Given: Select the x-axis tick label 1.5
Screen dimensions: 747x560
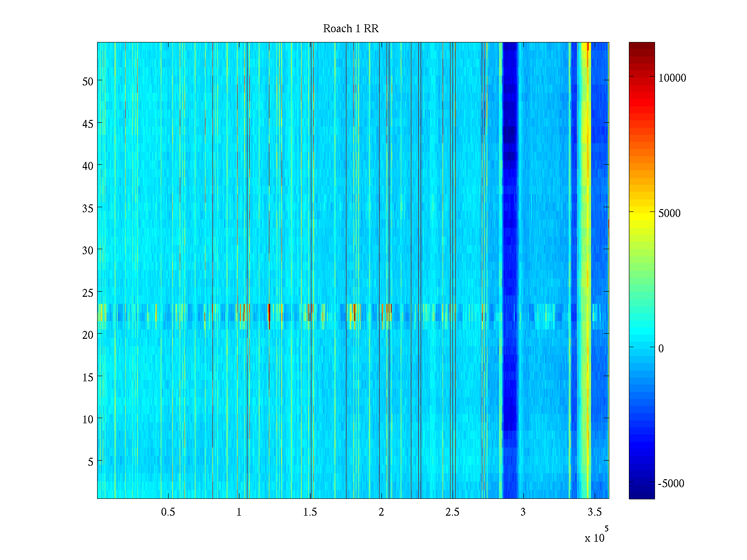Looking at the screenshot, I should pyautogui.click(x=310, y=512).
